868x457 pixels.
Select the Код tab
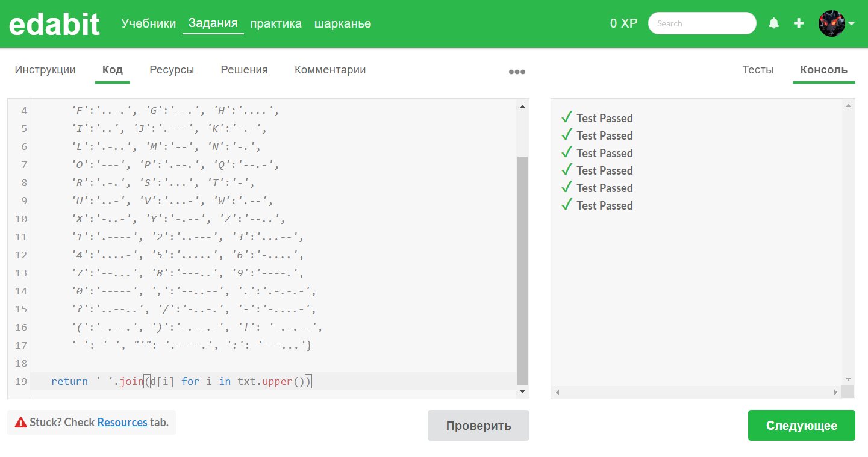[113, 70]
